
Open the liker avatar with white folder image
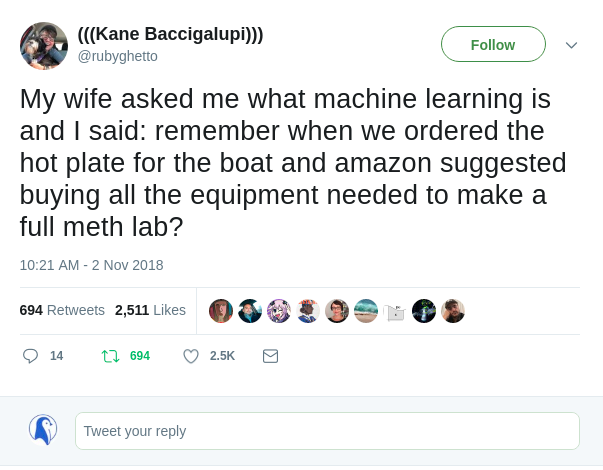click(x=395, y=311)
